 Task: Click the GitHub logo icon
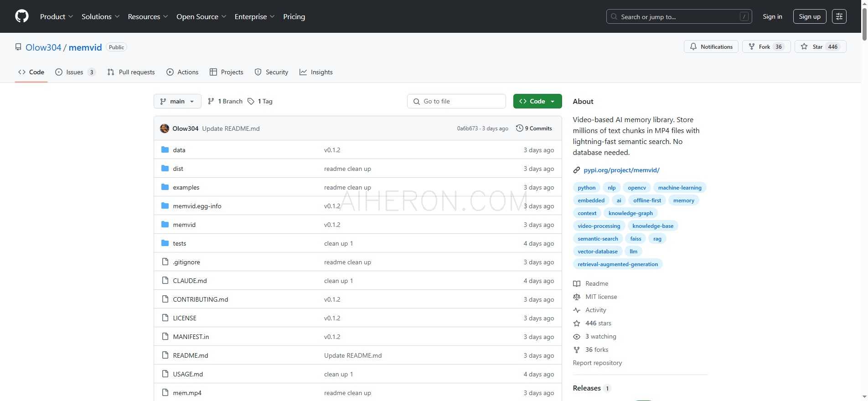pos(22,16)
